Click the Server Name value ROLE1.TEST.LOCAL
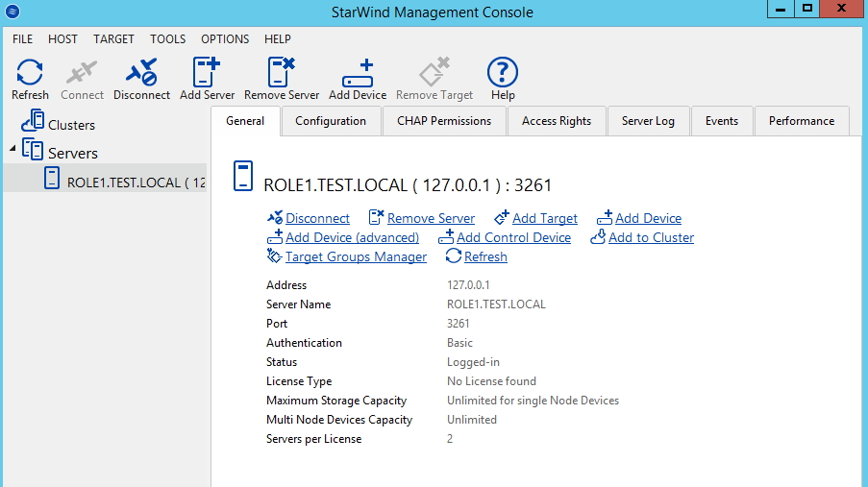Image resolution: width=868 pixels, height=487 pixels. click(x=496, y=304)
